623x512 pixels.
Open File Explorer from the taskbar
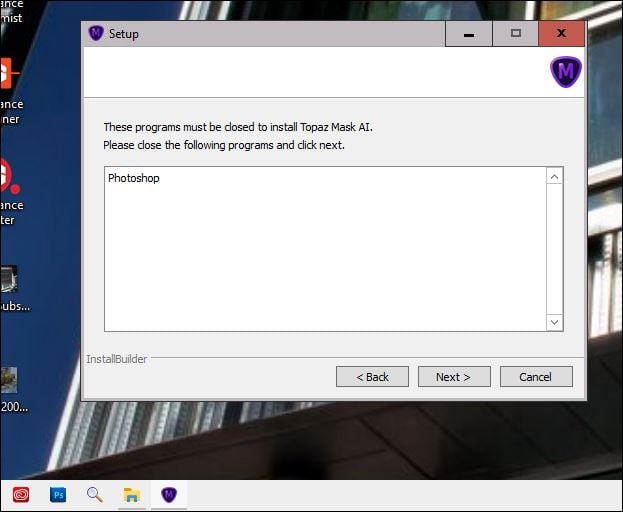[x=132, y=495]
